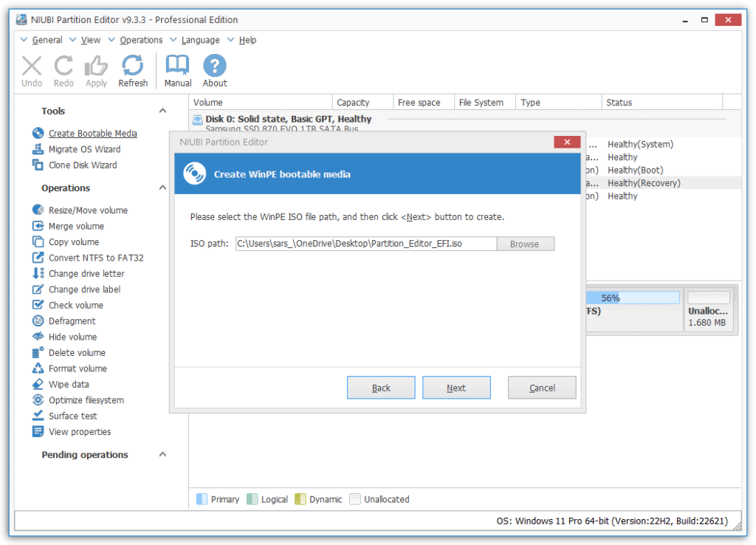Select the Healthy(System) status row
The height and width of the screenshot is (545, 756).
tap(640, 144)
